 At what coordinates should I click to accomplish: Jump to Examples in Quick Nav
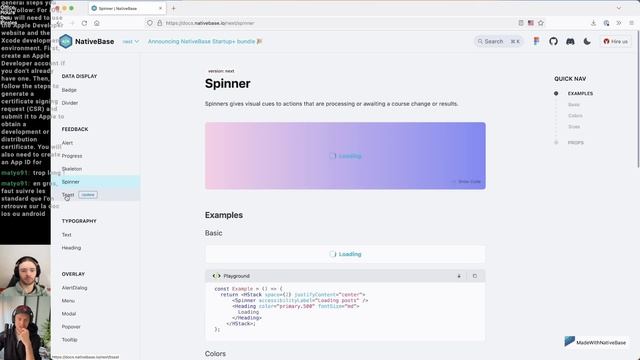point(580,93)
